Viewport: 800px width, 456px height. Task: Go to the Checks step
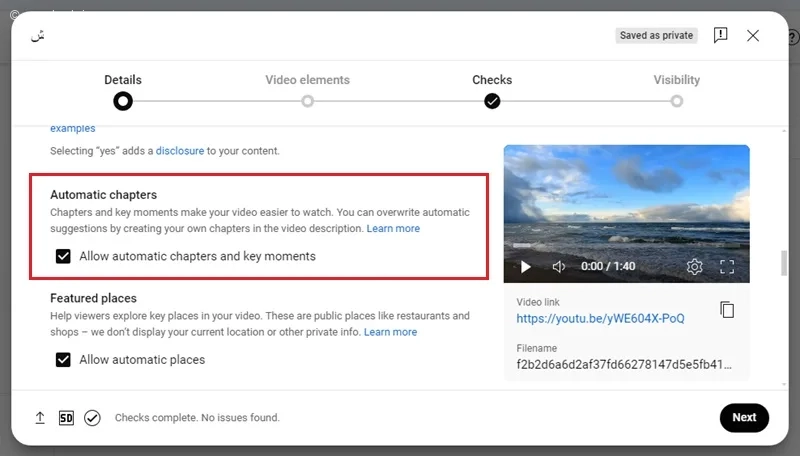492,80
